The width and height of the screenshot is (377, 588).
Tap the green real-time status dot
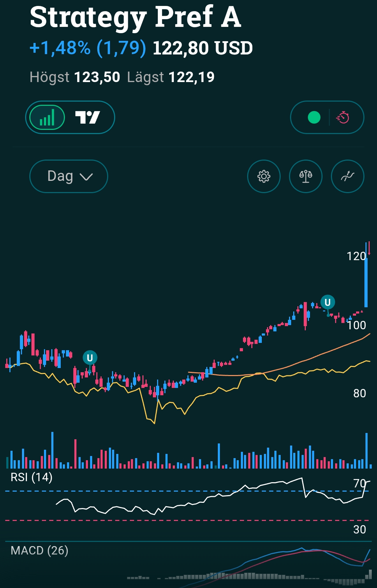(x=314, y=117)
